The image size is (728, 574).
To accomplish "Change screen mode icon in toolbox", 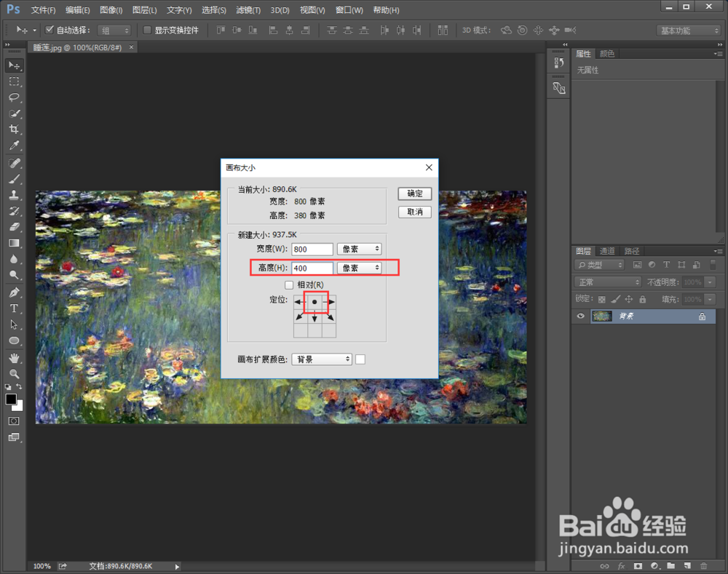I will pos(14,437).
